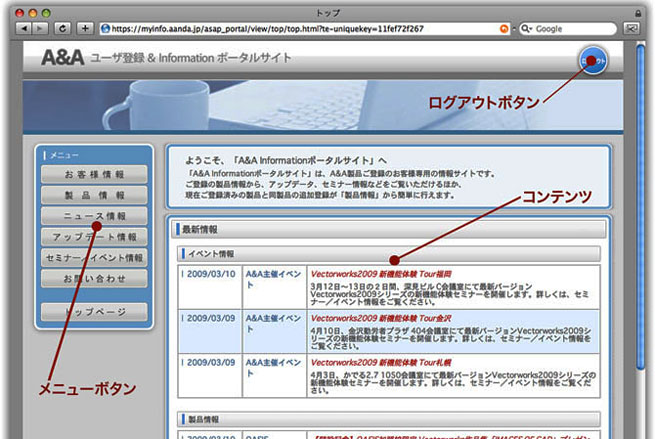Select セミナー/イベント情報 menu button
Image resolution: width=655 pixels, height=439 pixels.
click(96, 257)
